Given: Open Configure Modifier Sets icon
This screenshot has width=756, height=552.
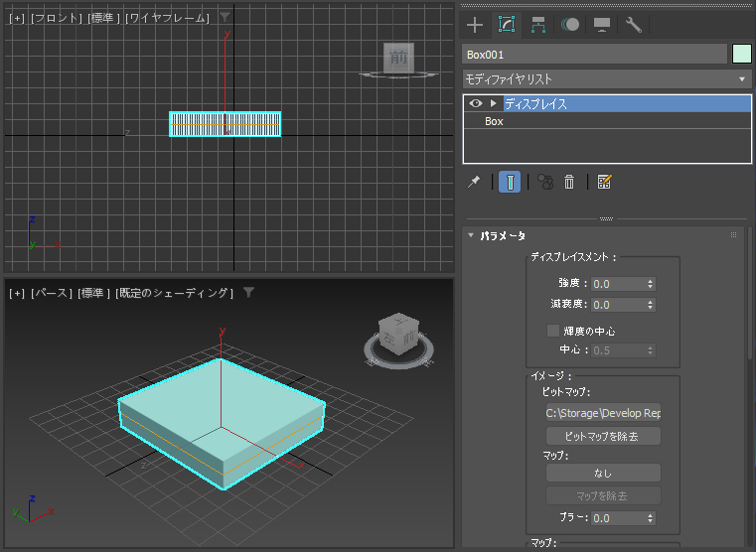Looking at the screenshot, I should (604, 182).
